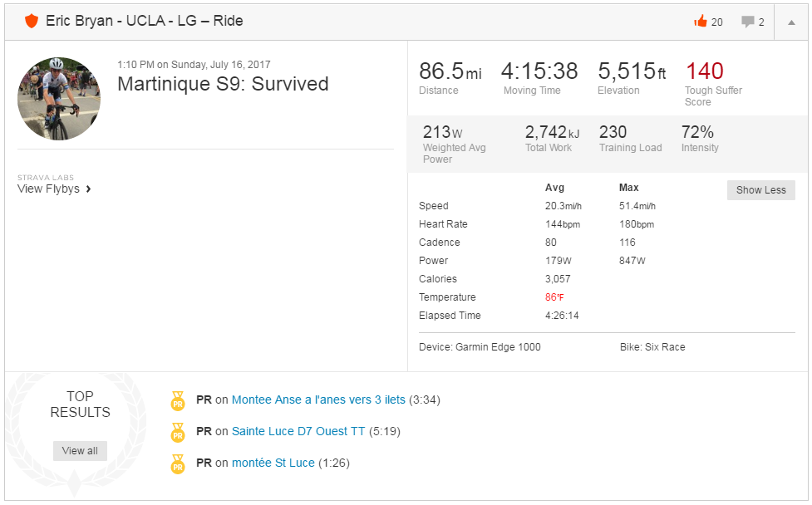Click View all top results button

coord(80,451)
